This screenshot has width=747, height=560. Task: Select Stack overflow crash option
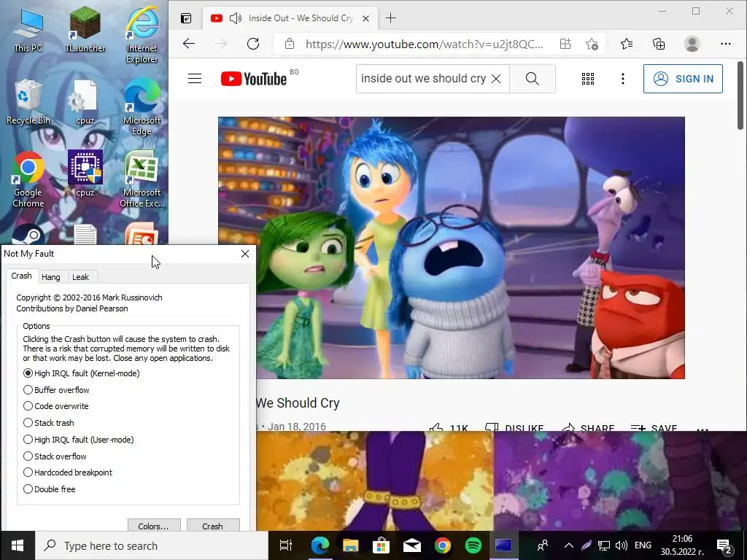click(x=55, y=456)
